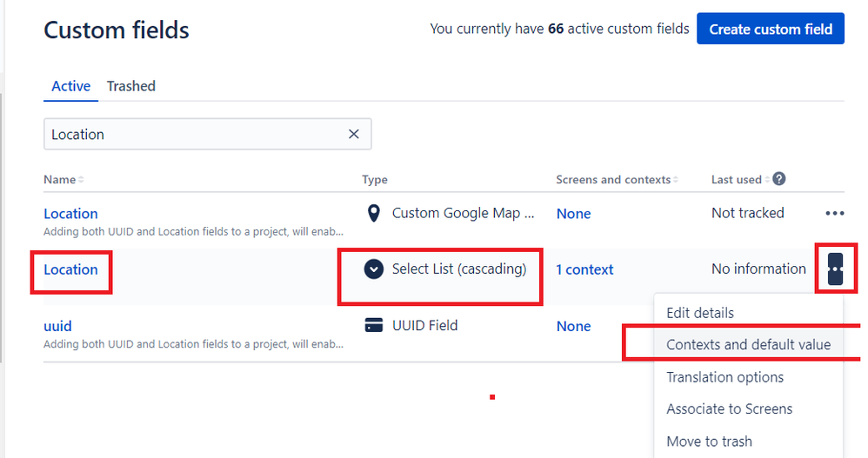Open more actions for Custom Google Map Location
This screenshot has height=458, width=868.
(x=835, y=213)
